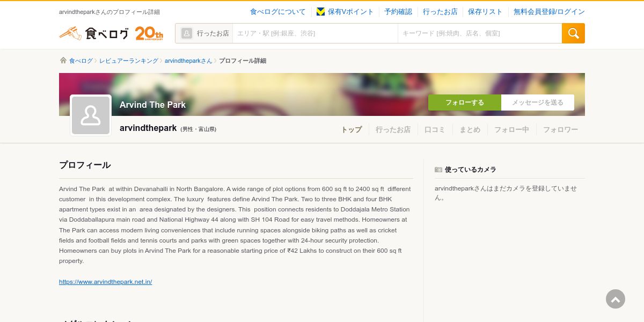Click the Arvind The Park banner title

[152, 105]
